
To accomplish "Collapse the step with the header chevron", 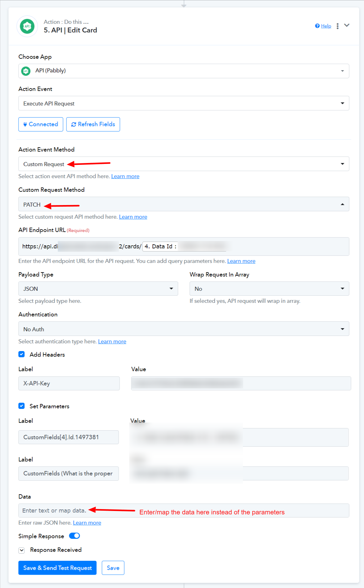I will point(347,25).
